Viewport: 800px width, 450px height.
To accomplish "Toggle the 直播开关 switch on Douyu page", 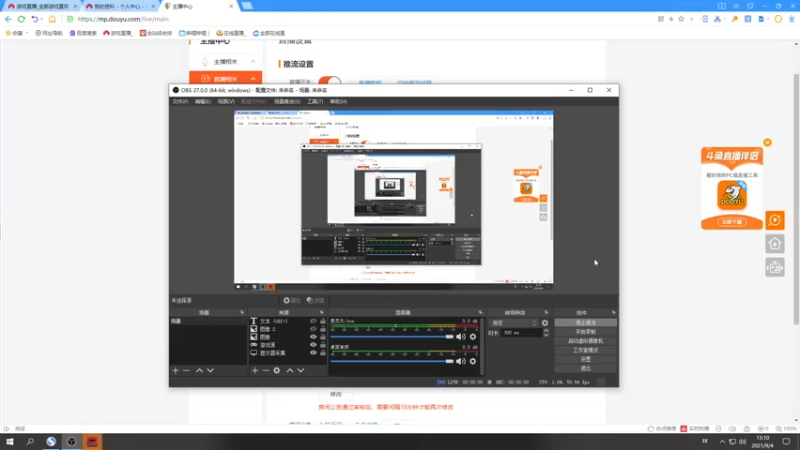I will point(329,81).
